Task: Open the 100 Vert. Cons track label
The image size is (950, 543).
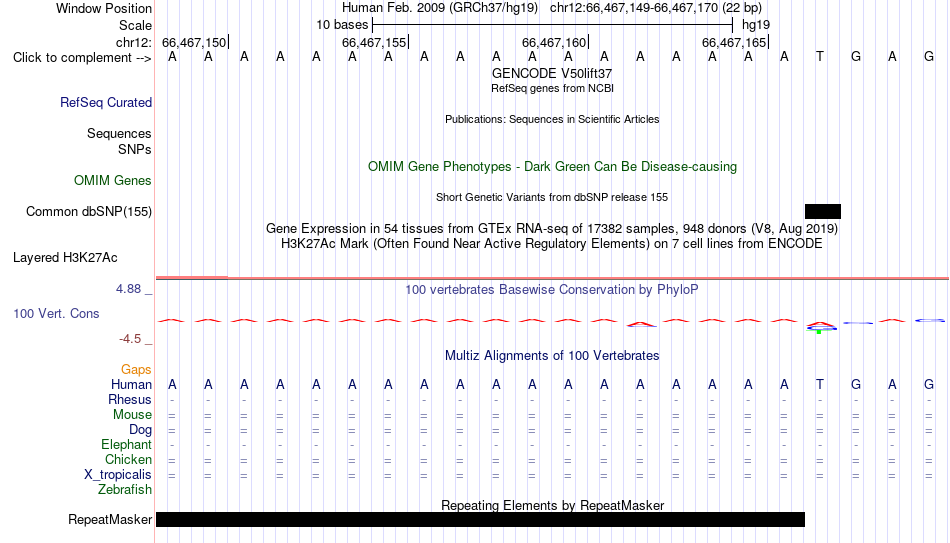Action: (56, 313)
